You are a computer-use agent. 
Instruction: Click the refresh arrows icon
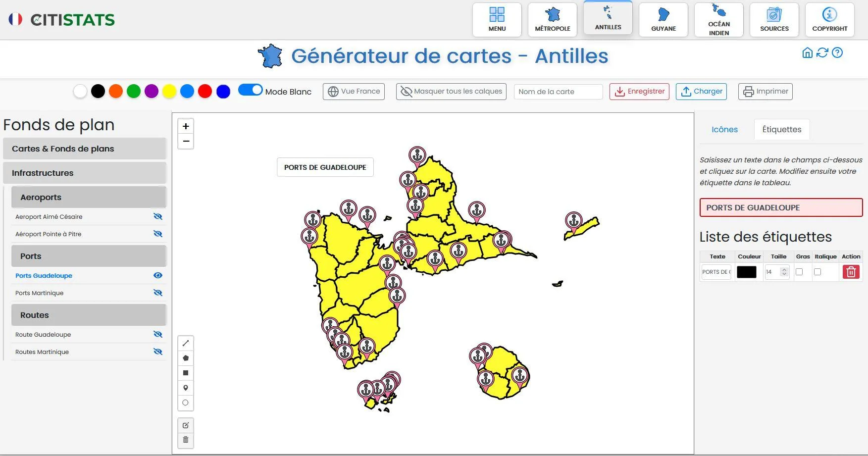[x=822, y=52]
